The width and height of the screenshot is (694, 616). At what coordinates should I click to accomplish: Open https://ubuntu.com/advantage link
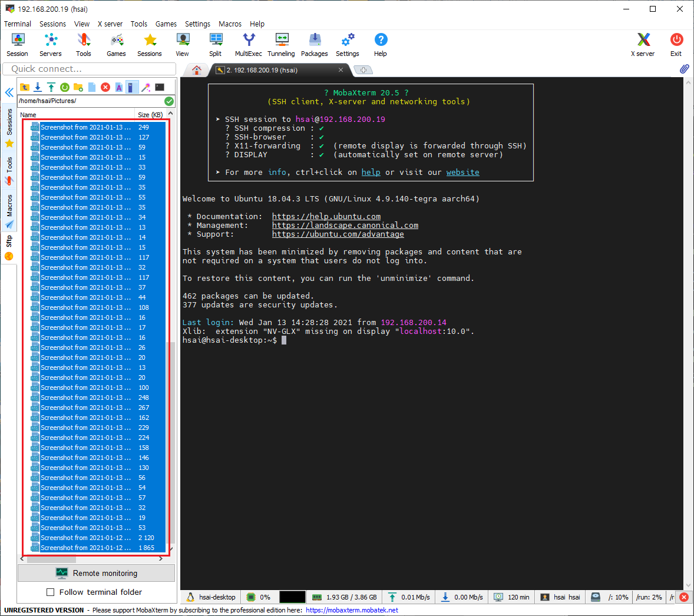(338, 234)
